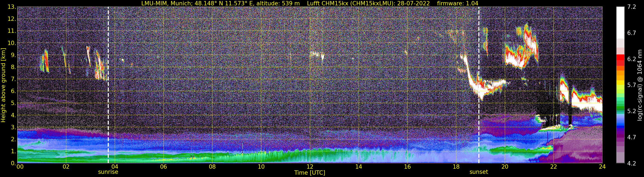Click the height axis tick '11.'
This screenshot has width=644, height=177.
12,31
